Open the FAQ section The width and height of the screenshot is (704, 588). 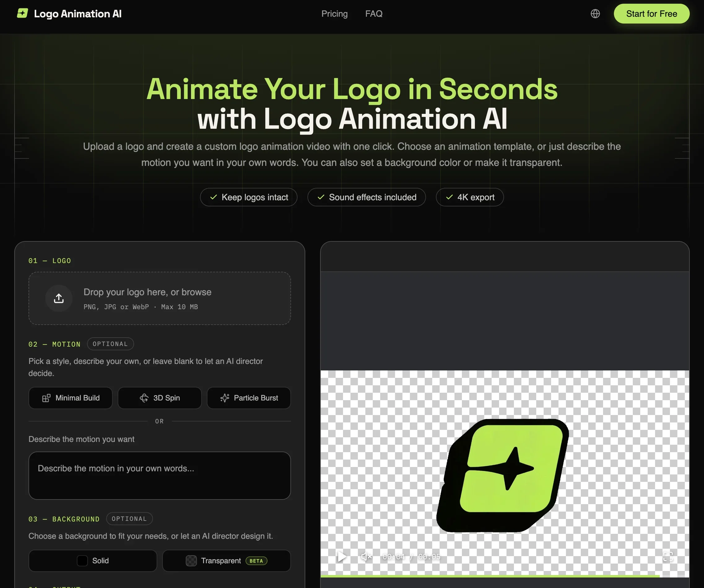(373, 14)
